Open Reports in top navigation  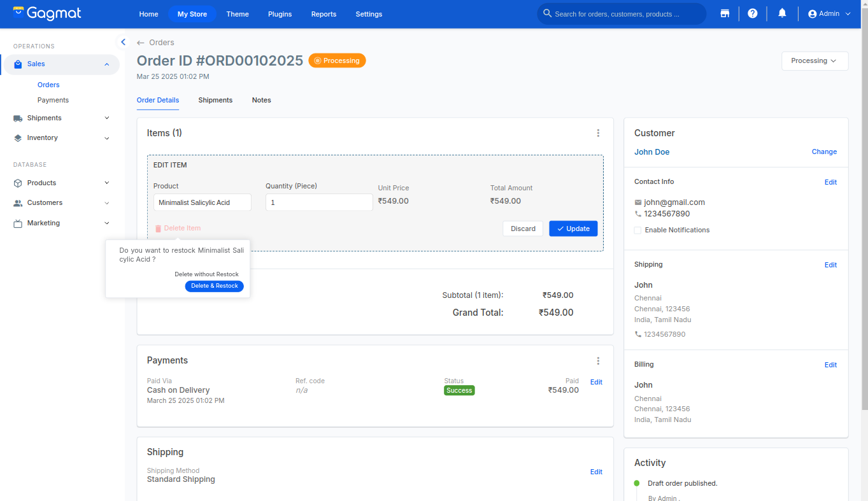coord(324,14)
